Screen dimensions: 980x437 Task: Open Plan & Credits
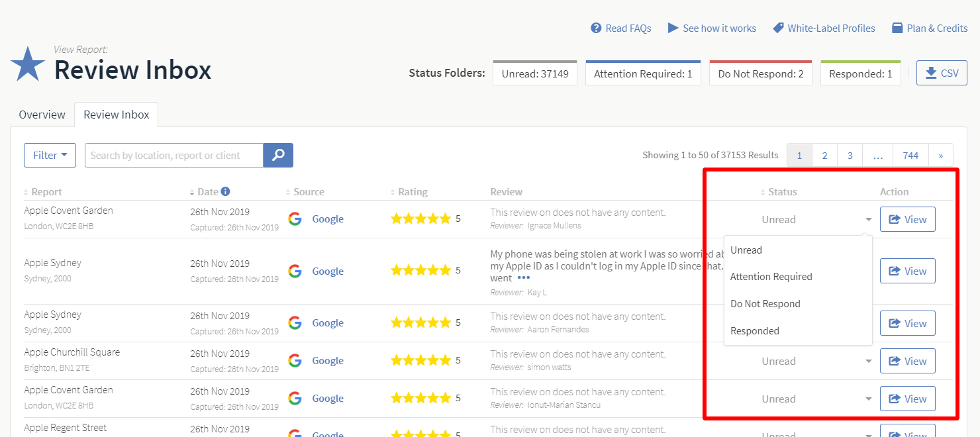930,28
